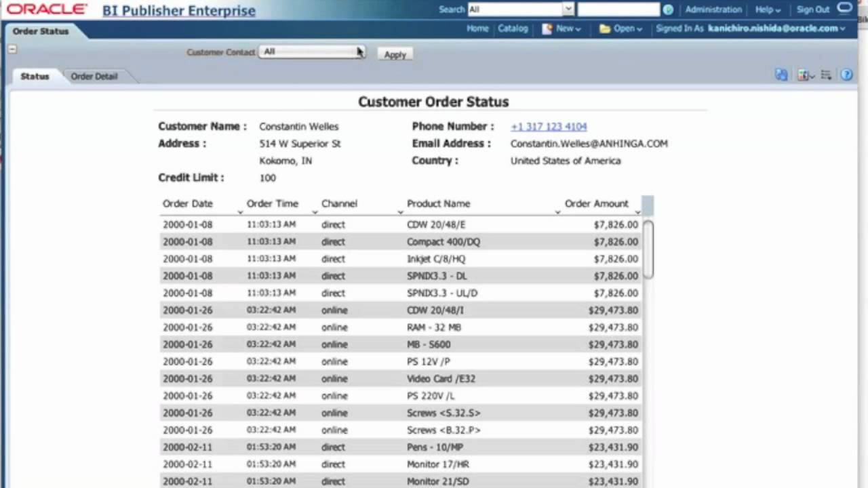Open the View Report format icon menu

(806, 75)
